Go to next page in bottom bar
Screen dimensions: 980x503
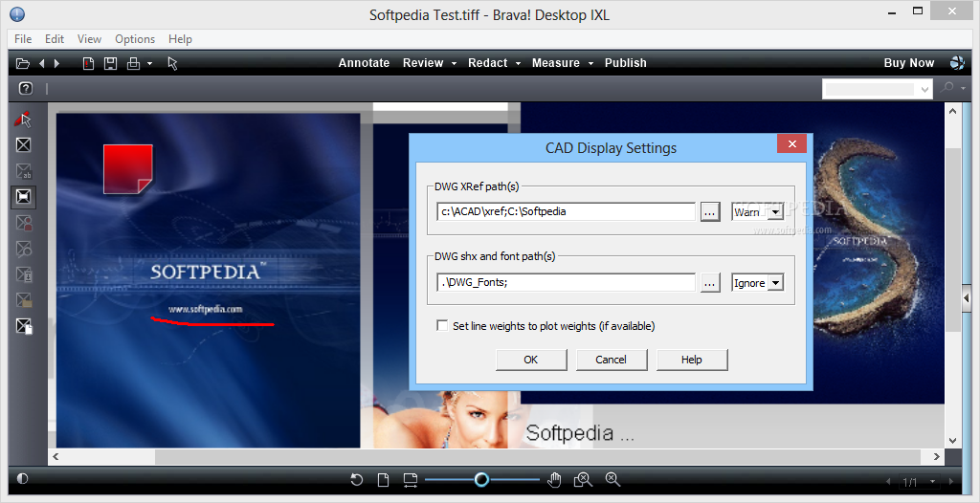click(x=951, y=482)
